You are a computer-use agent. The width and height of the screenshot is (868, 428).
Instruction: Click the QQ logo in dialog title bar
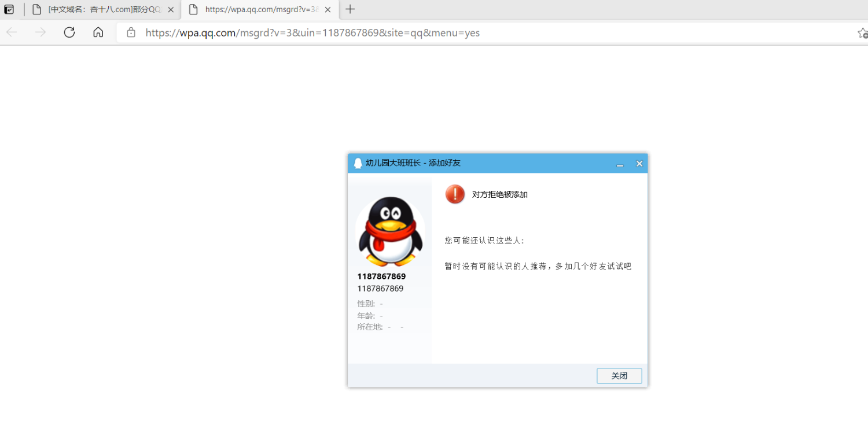coord(358,163)
